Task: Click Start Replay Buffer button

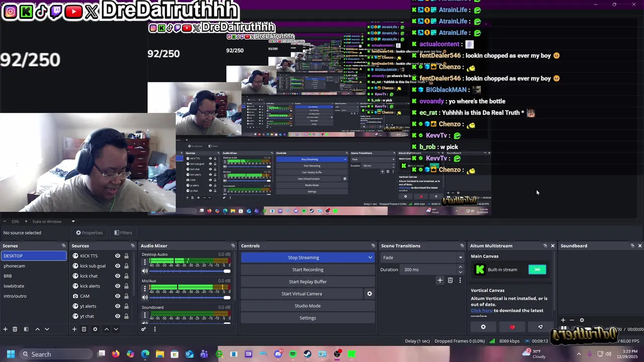Action: 308,282
